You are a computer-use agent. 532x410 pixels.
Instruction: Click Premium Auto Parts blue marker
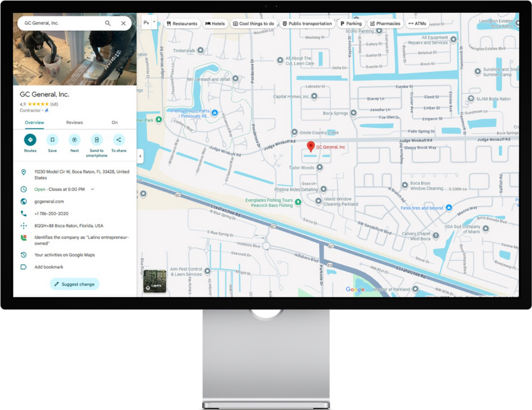(x=214, y=112)
